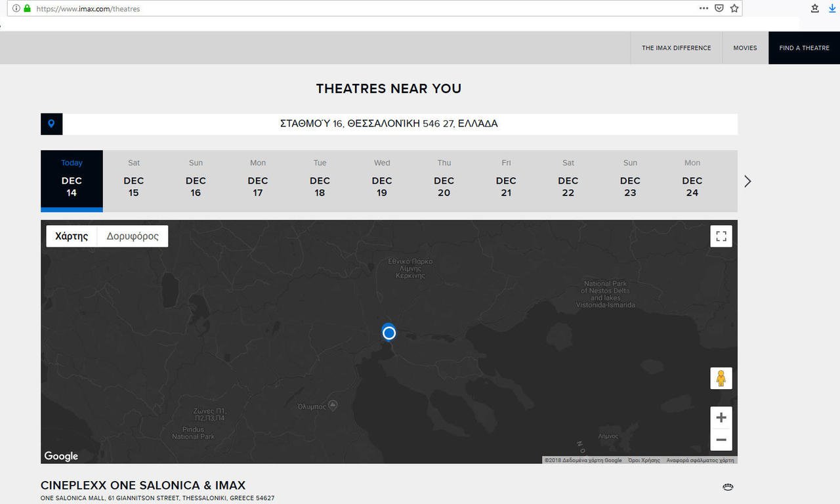The height and width of the screenshot is (504, 840).
Task: Select Thu Dec 20 date tab
Action: coord(444,180)
